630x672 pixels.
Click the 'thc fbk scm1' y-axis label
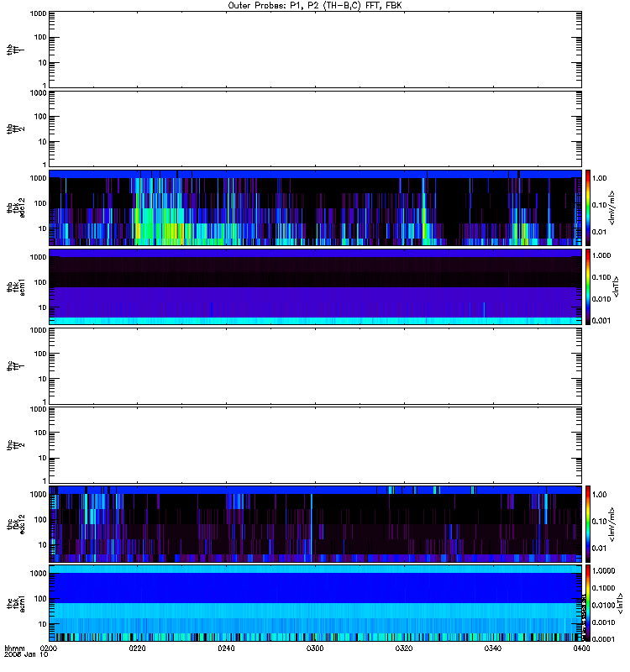point(16,603)
